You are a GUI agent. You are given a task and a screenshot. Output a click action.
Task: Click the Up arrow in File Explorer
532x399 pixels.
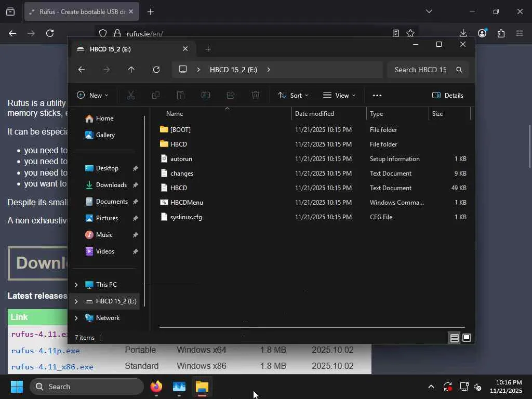click(x=131, y=70)
